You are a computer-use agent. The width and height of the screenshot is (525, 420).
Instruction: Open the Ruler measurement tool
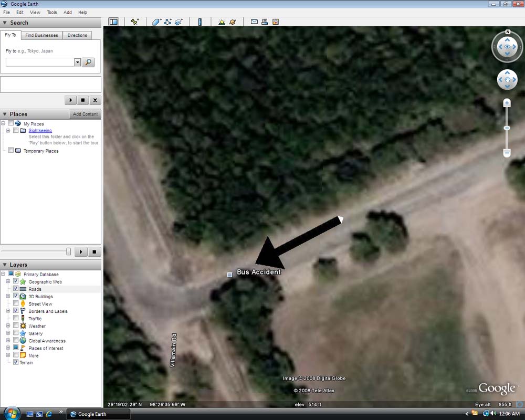coord(200,22)
